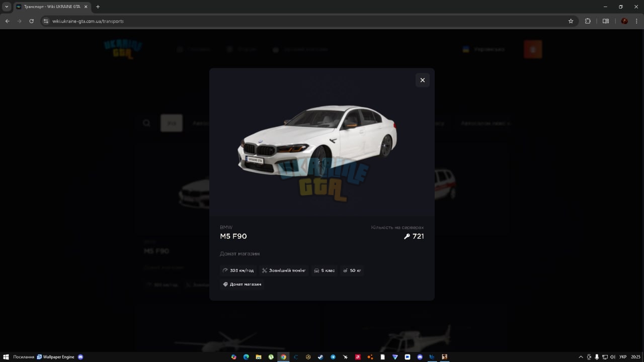Click the BMW brand label in popup
Image resolution: width=644 pixels, height=362 pixels.
pos(226,227)
